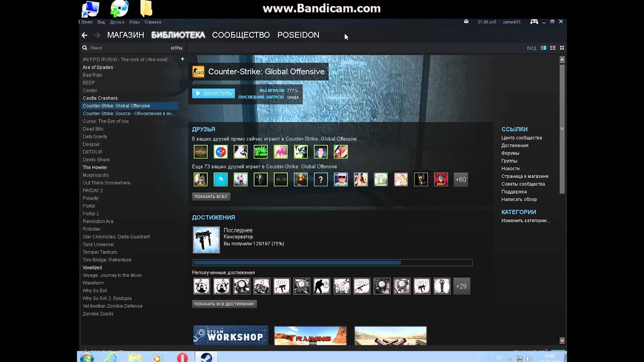This screenshot has width=644, height=362.
Task: Open Opera browser from the taskbar
Action: point(182,357)
